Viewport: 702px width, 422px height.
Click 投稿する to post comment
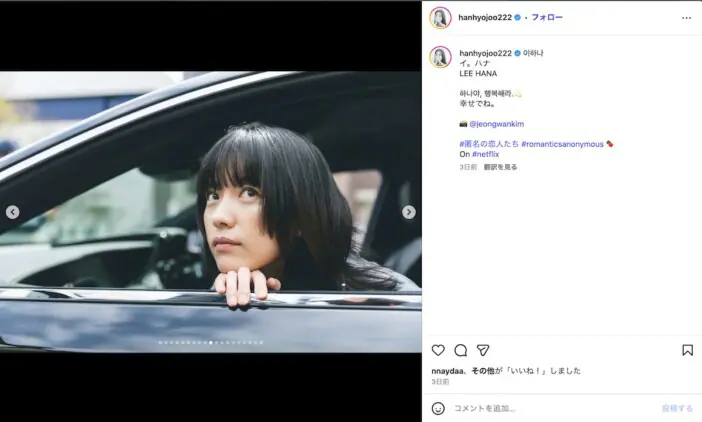tap(677, 408)
